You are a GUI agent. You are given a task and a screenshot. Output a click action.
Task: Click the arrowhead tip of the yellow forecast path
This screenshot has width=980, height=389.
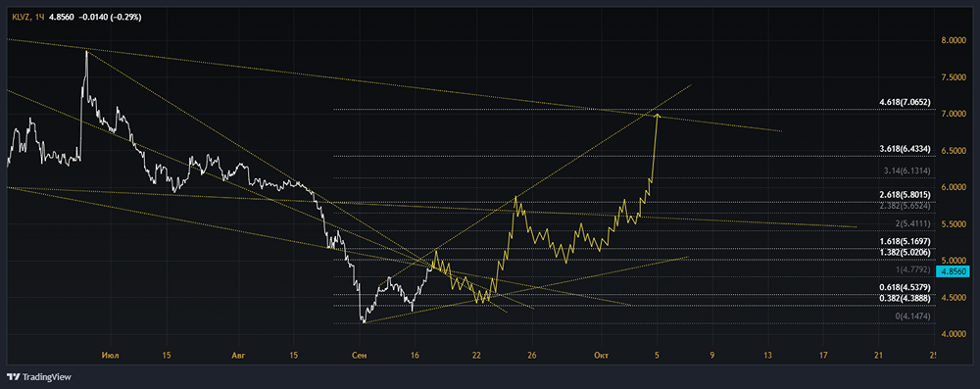(x=658, y=115)
